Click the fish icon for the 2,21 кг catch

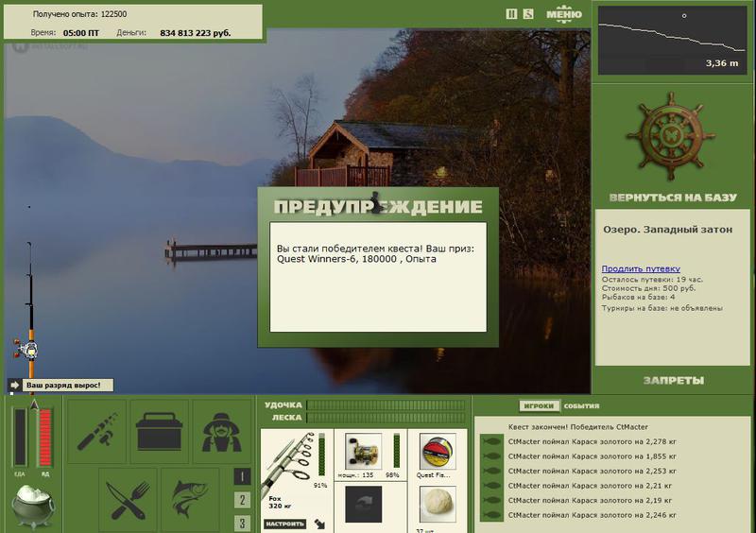click(x=491, y=485)
